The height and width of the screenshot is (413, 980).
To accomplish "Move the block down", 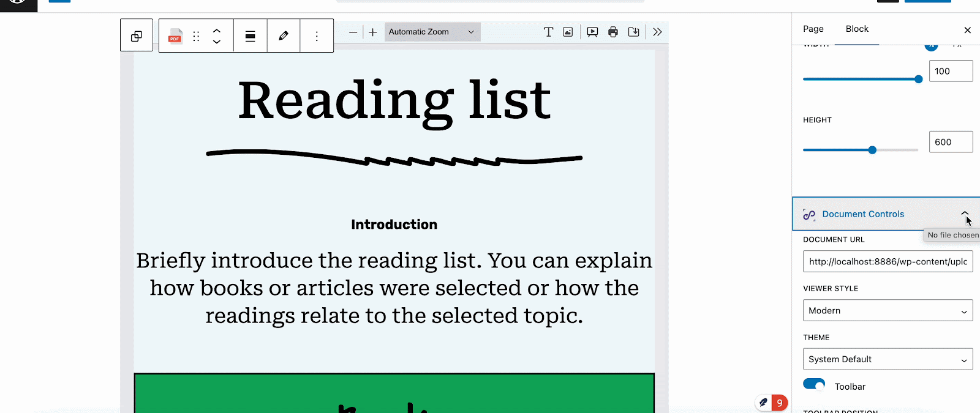I will point(217,42).
